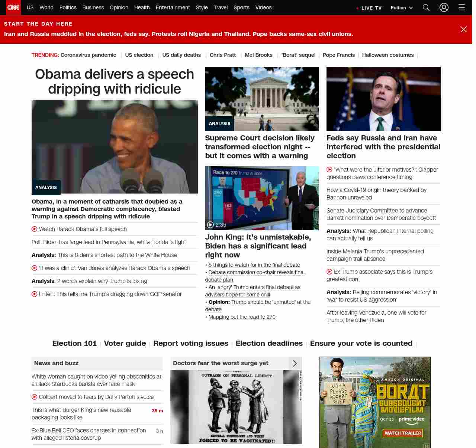Screen dimensions: 476x448
Task: Click Watch Trailer on Borat ad
Action: point(403,433)
